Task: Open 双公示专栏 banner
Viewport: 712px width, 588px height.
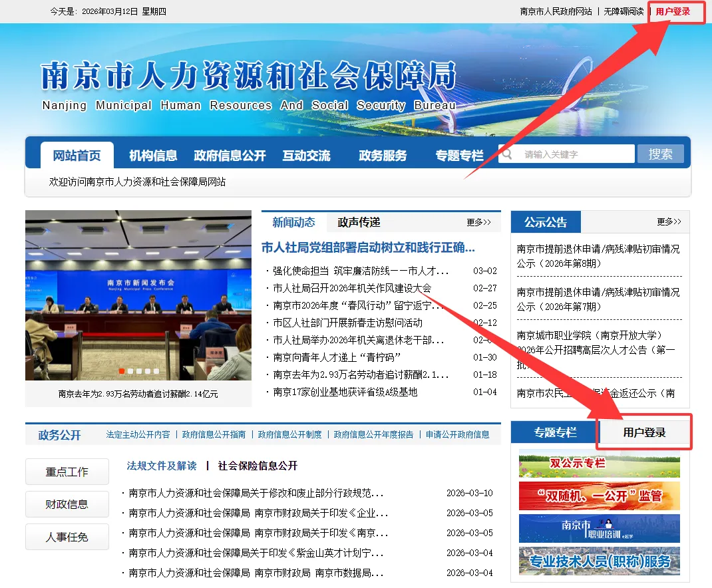Action: coord(600,463)
